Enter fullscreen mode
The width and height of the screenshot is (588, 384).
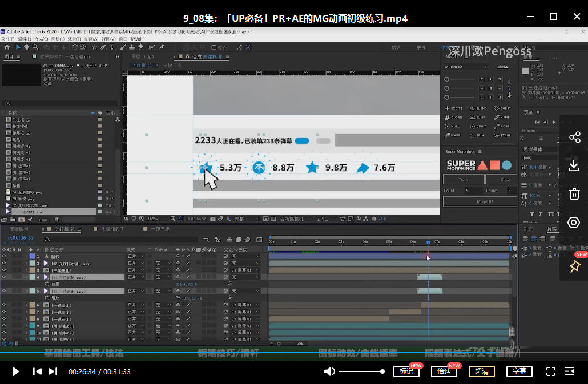[551, 371]
